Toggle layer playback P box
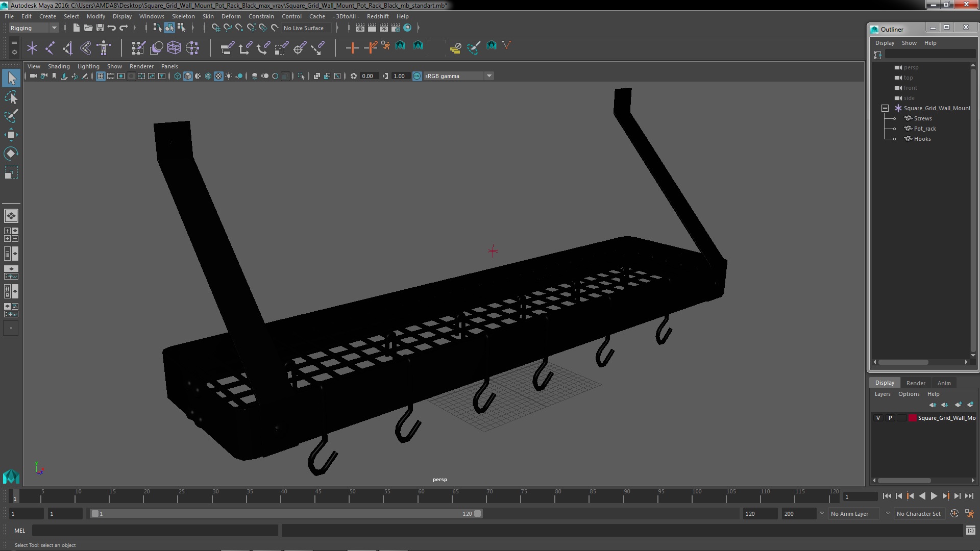Screen dimensions: 980x551 (890, 418)
